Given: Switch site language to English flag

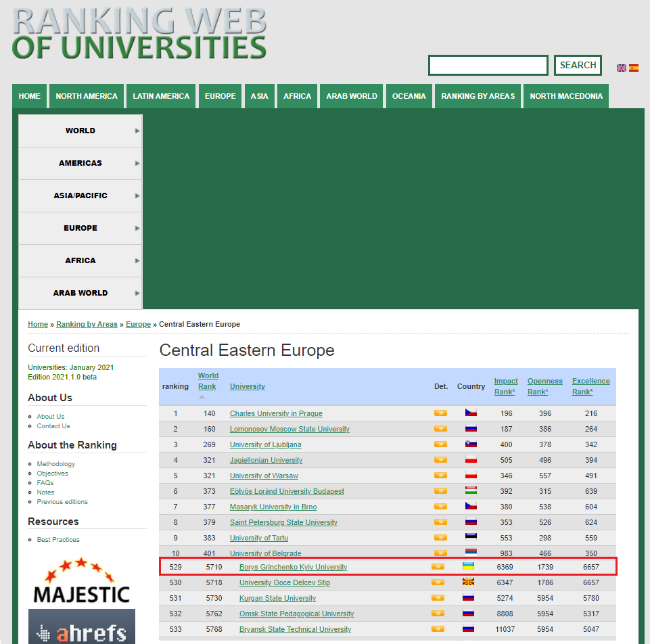Looking at the screenshot, I should [621, 68].
